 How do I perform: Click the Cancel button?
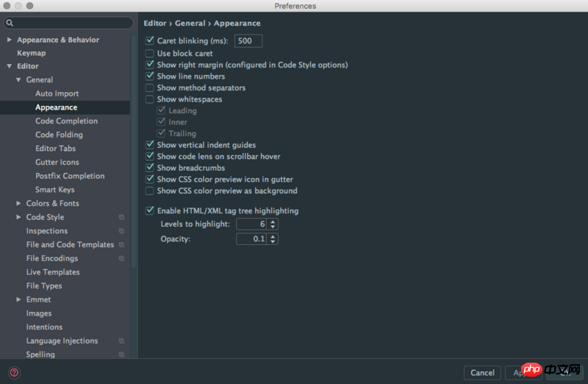coord(482,373)
